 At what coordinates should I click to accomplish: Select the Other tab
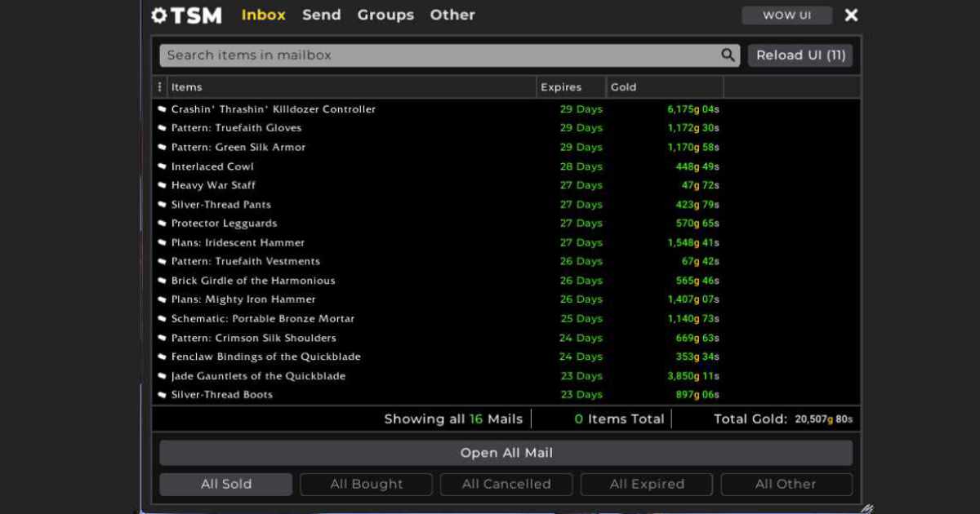[452, 14]
